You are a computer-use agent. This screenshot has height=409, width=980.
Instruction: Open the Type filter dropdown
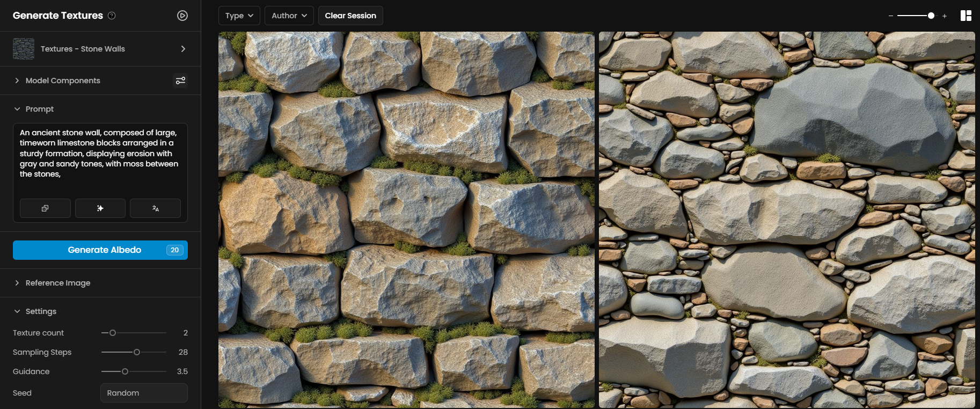click(x=239, y=16)
